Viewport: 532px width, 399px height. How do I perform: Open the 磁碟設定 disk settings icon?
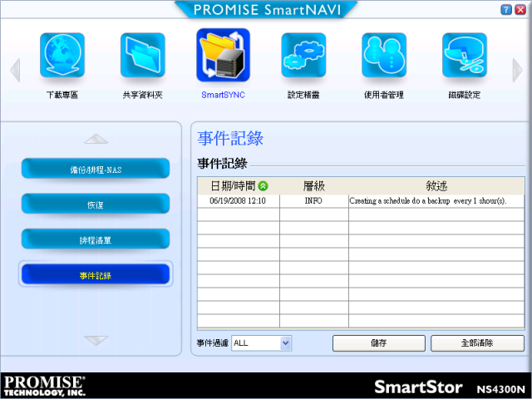click(x=465, y=55)
